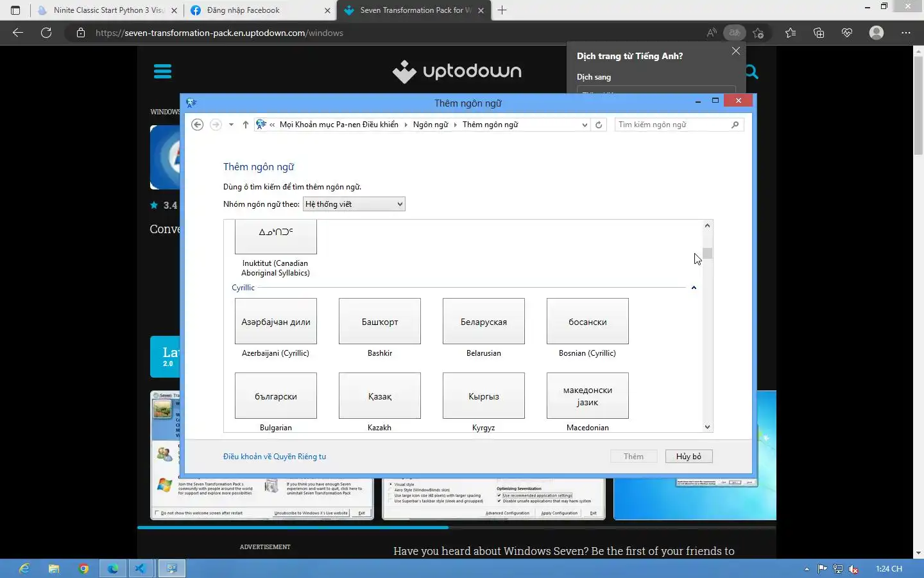
Task: Open File Explorer from the taskbar
Action: pyautogui.click(x=54, y=568)
